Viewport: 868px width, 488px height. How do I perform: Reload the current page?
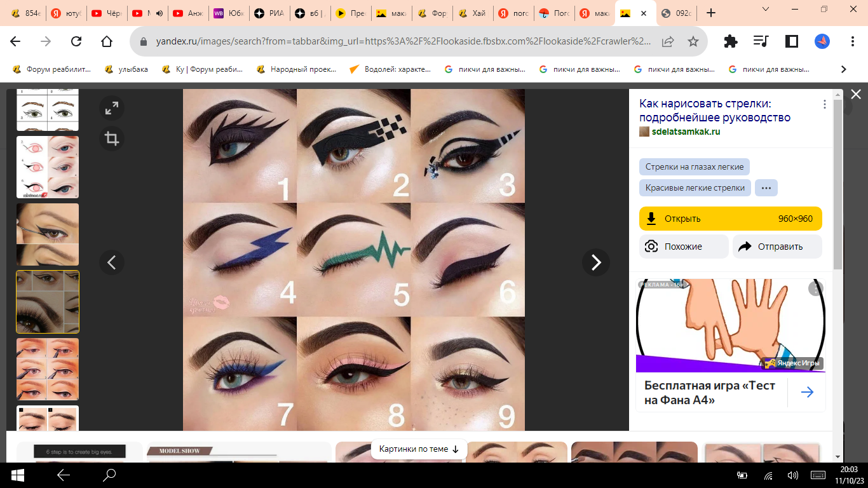pyautogui.click(x=76, y=41)
